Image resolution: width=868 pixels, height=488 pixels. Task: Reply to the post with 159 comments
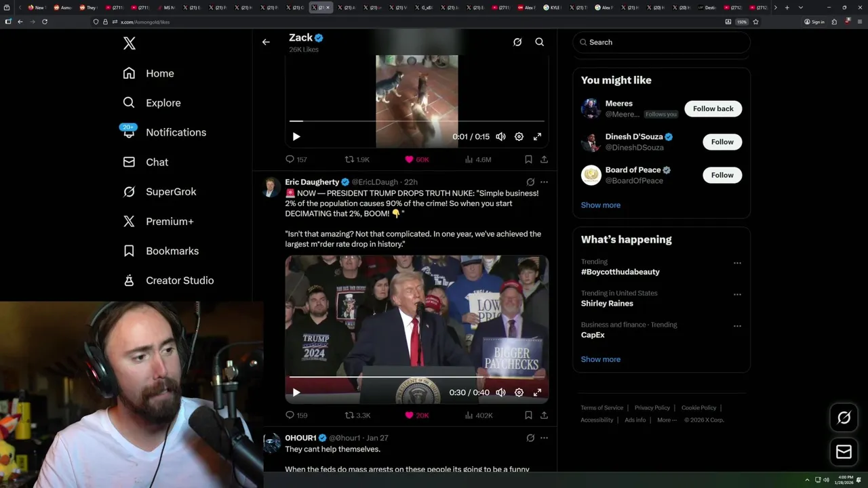(x=296, y=415)
